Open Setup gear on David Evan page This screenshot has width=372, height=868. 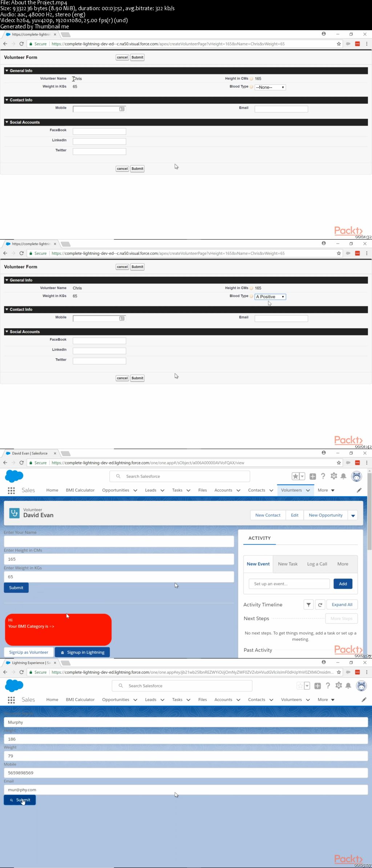click(x=334, y=476)
